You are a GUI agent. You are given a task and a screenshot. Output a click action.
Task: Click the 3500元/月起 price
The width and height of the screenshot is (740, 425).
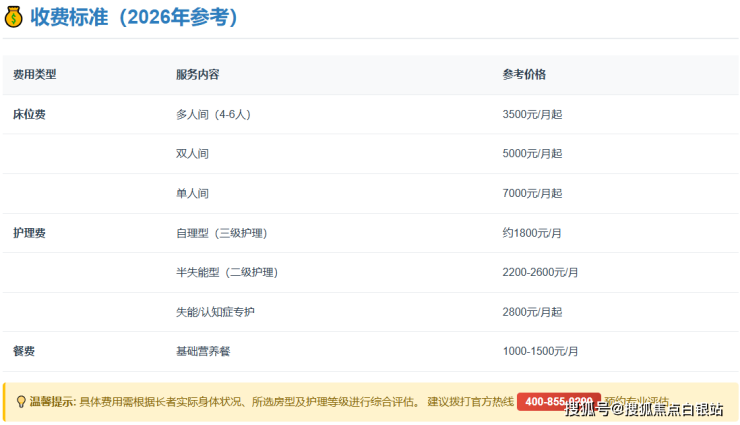tap(532, 114)
